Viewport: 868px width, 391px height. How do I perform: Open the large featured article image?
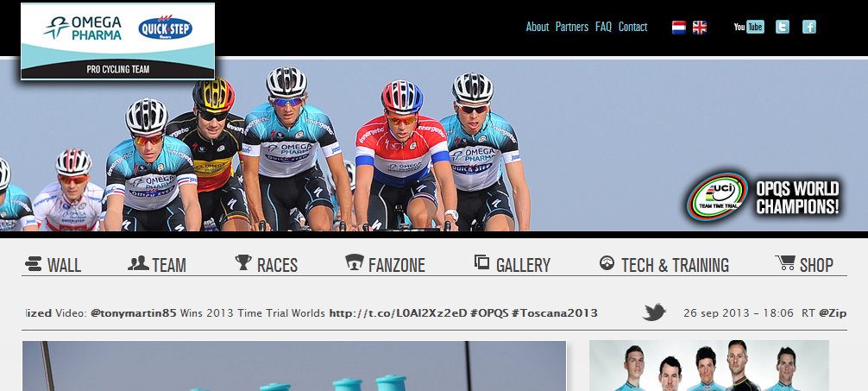point(294,366)
